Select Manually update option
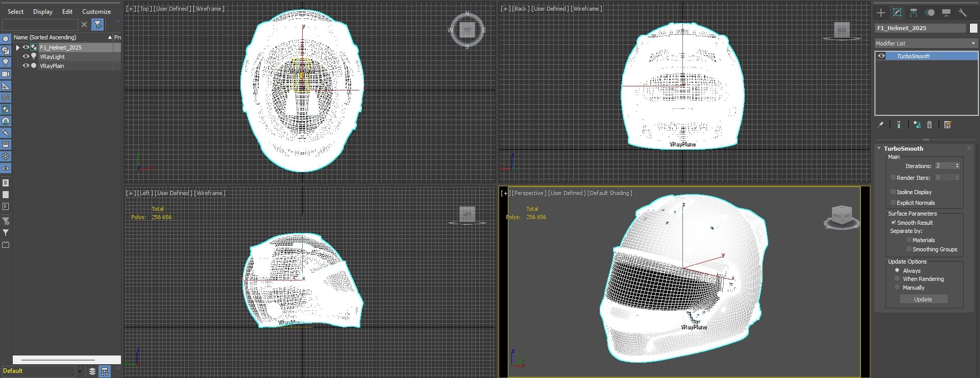Screen dimensions: 980x378 pos(897,288)
